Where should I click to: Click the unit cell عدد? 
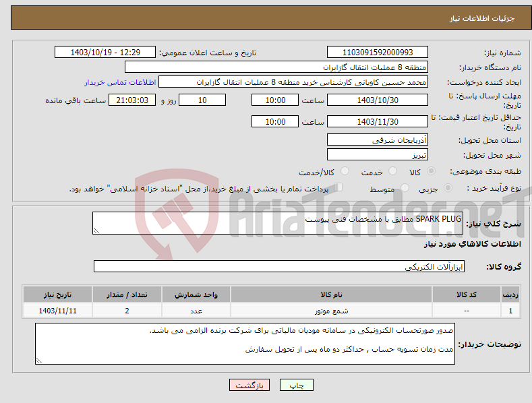click(196, 311)
